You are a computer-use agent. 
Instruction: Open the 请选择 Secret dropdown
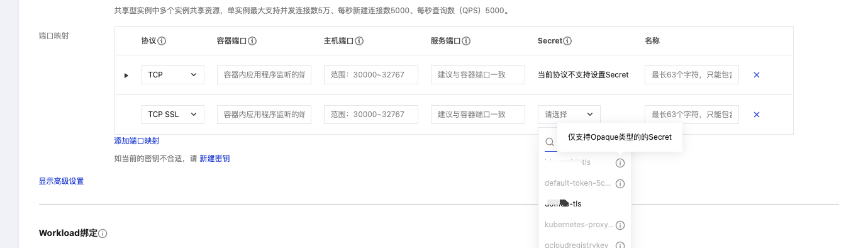(x=569, y=115)
